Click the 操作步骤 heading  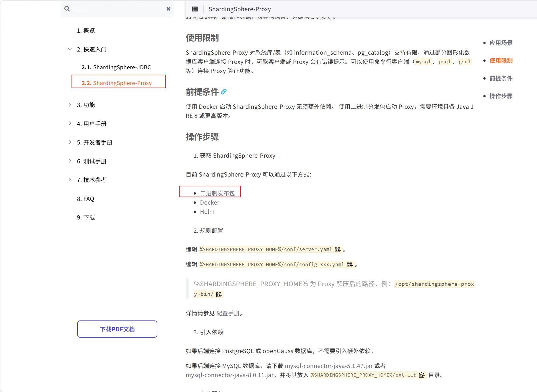(x=202, y=137)
